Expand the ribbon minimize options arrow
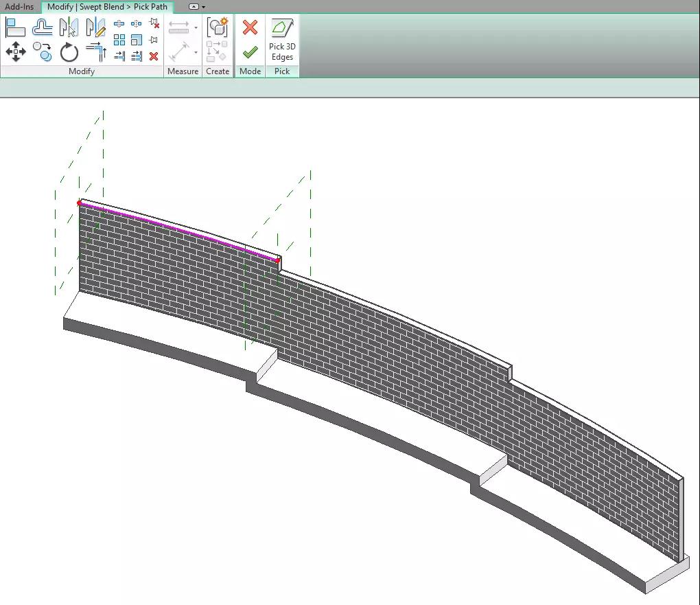The width and height of the screenshot is (700, 605). click(x=204, y=7)
